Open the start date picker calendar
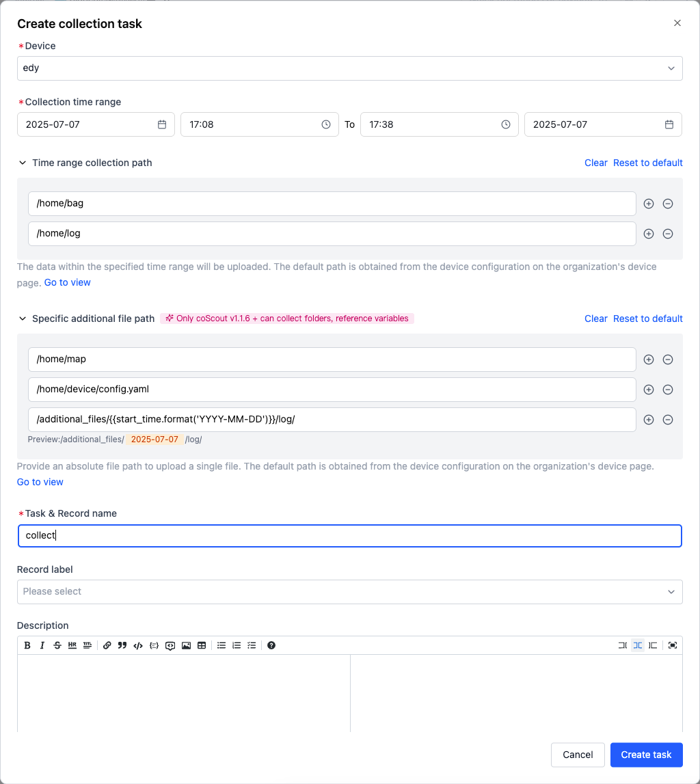This screenshot has width=700, height=784. click(x=162, y=124)
